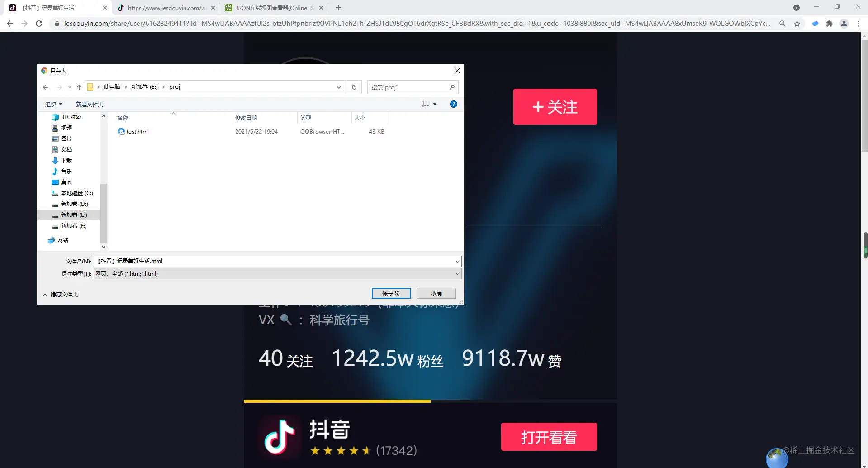This screenshot has height=468, width=868.
Task: Select 3D 对象 in the navigation pane
Action: click(71, 117)
